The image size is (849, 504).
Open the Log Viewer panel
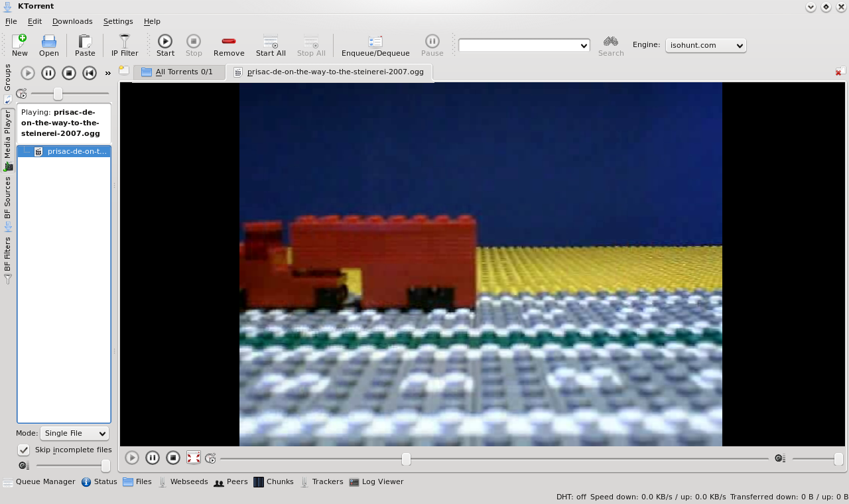[376, 482]
